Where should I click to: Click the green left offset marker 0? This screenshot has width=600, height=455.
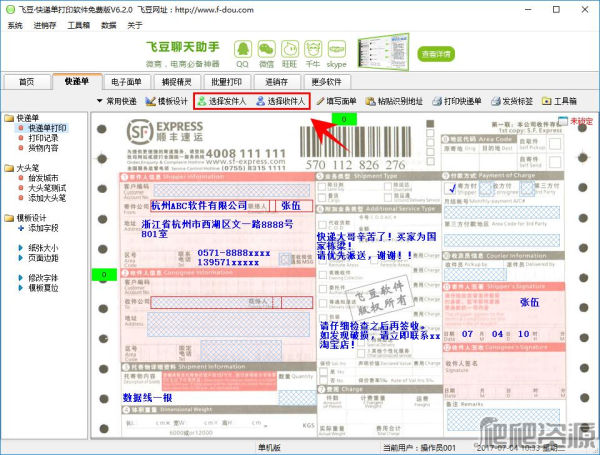(104, 274)
